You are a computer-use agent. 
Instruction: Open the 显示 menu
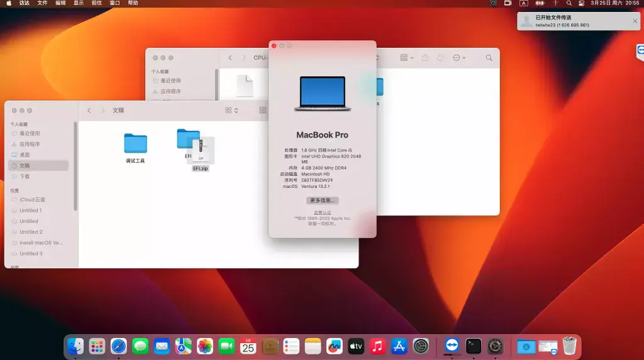(x=79, y=3)
